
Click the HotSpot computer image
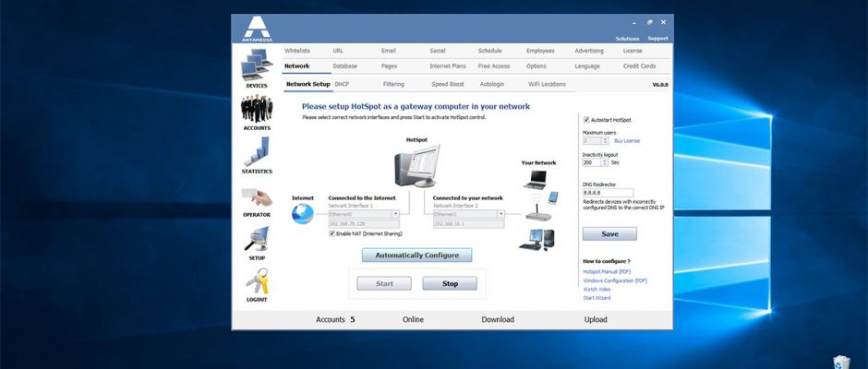[416, 165]
